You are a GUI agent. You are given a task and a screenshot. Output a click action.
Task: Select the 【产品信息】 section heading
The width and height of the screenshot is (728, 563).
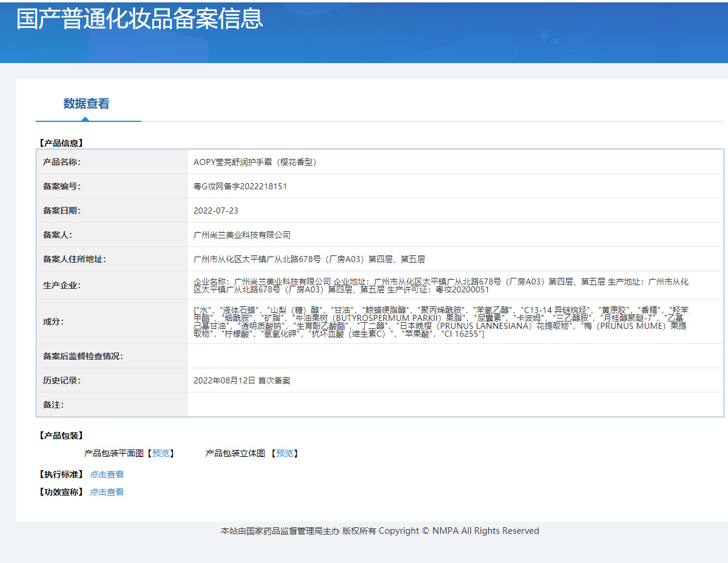click(x=61, y=143)
